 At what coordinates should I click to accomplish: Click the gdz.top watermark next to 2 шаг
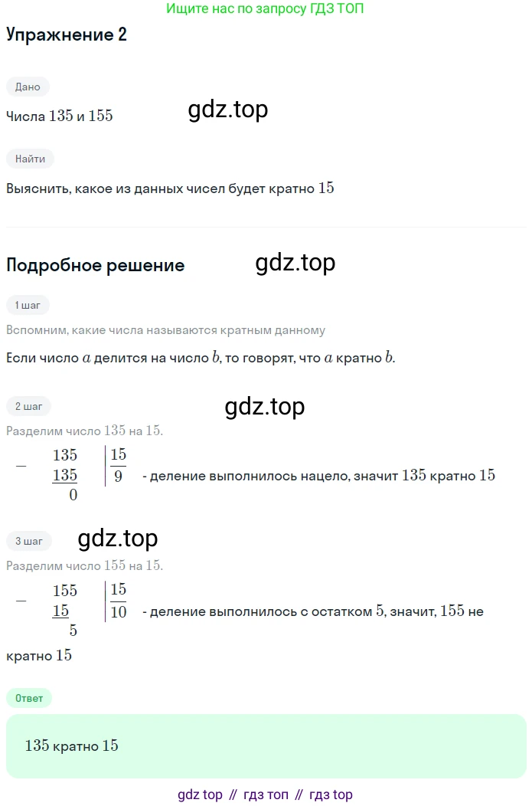pos(264,407)
